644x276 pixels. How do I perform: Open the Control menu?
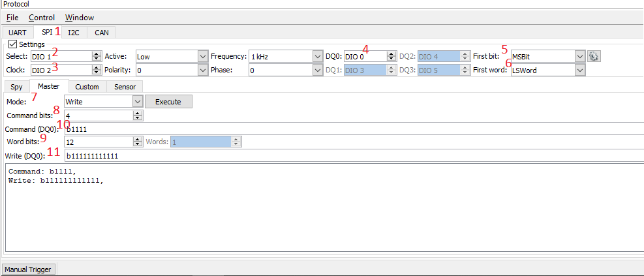[x=42, y=18]
